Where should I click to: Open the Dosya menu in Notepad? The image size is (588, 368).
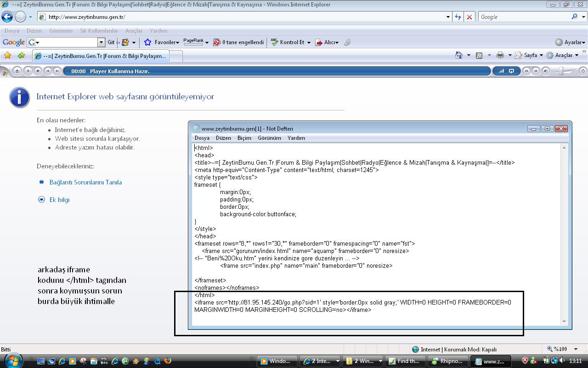[202, 138]
